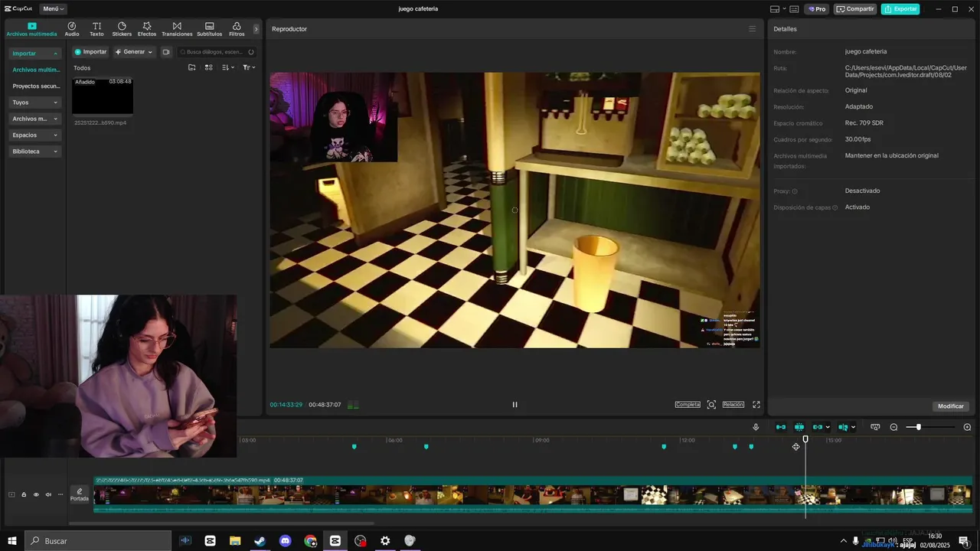The image size is (980, 551).
Task: Select Proyectos secun... sidebar item
Action: (x=35, y=86)
